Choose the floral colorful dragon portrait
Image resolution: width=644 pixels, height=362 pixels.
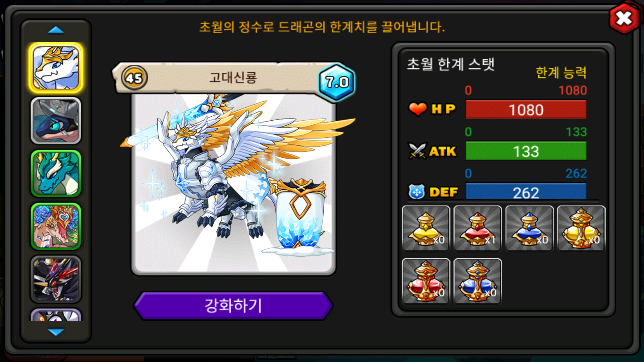[56, 226]
